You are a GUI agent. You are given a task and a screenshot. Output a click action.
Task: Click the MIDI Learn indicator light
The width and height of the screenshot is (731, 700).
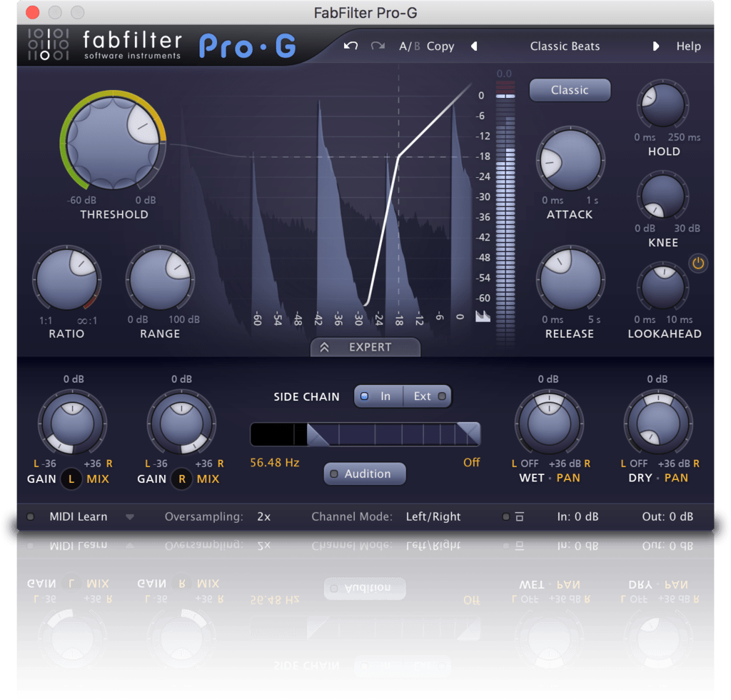click(29, 516)
